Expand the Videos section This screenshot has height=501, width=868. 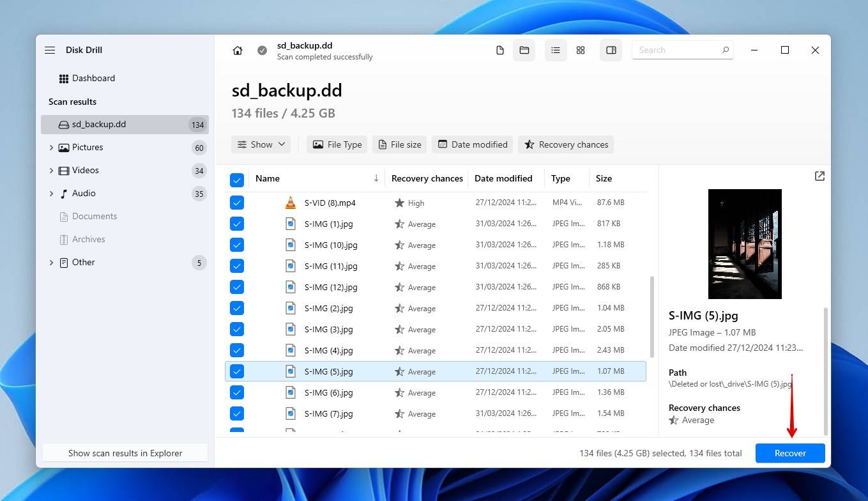click(x=52, y=170)
